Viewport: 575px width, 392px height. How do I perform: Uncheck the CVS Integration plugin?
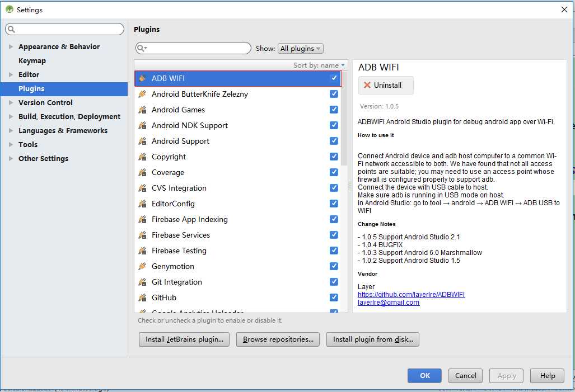click(x=334, y=188)
